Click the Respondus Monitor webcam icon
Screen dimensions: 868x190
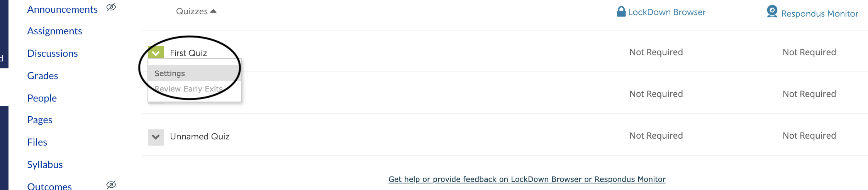[772, 12]
